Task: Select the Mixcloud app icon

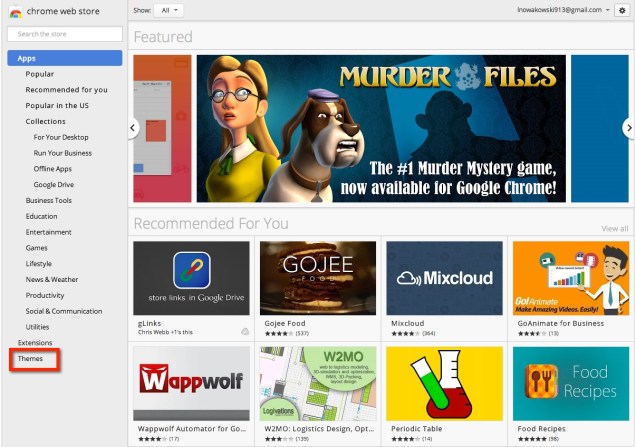Action: tap(444, 277)
